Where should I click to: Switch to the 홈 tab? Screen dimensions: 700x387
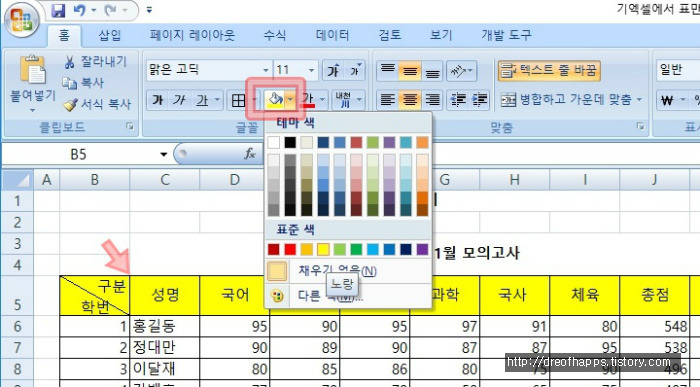[x=64, y=35]
